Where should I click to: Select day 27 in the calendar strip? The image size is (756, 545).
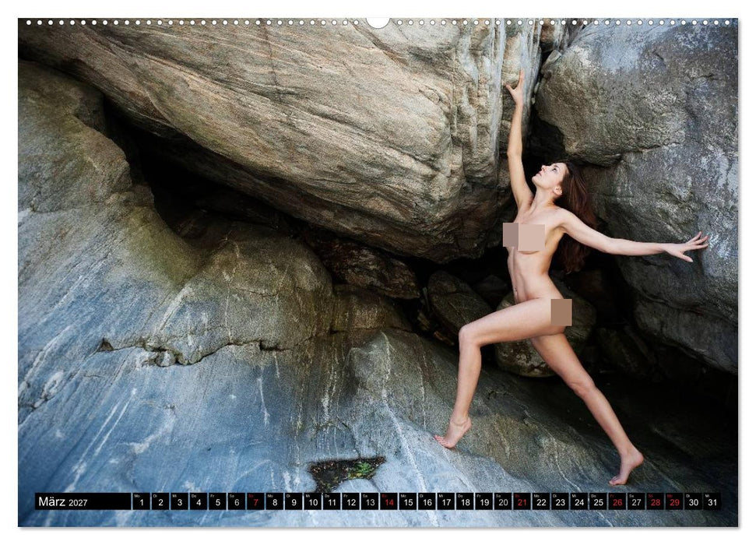[636, 501]
